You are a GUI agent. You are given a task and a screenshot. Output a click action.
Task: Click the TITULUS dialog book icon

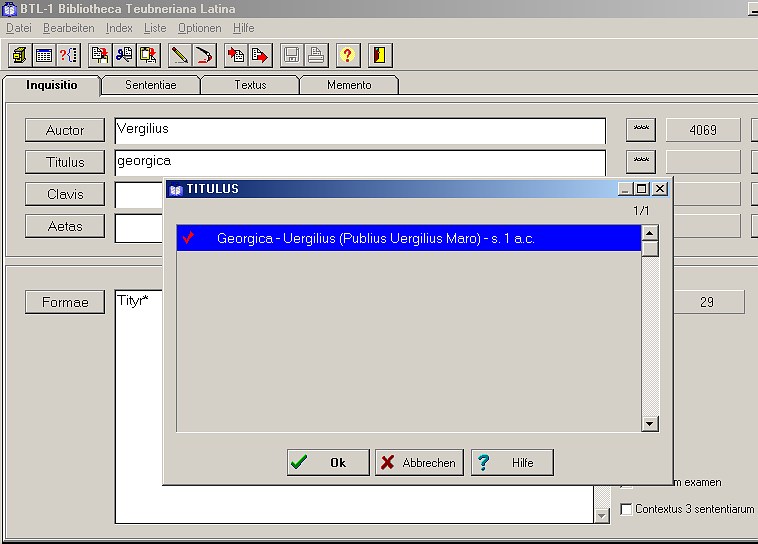176,189
